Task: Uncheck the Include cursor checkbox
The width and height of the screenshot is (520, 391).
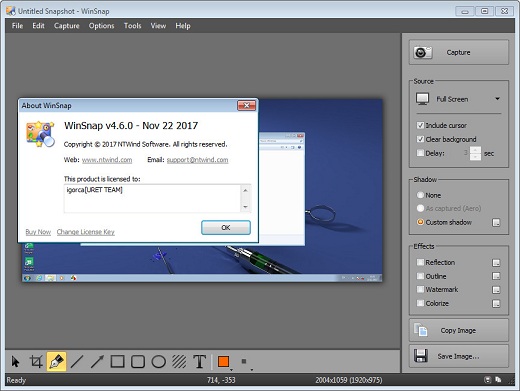Action: pyautogui.click(x=420, y=125)
